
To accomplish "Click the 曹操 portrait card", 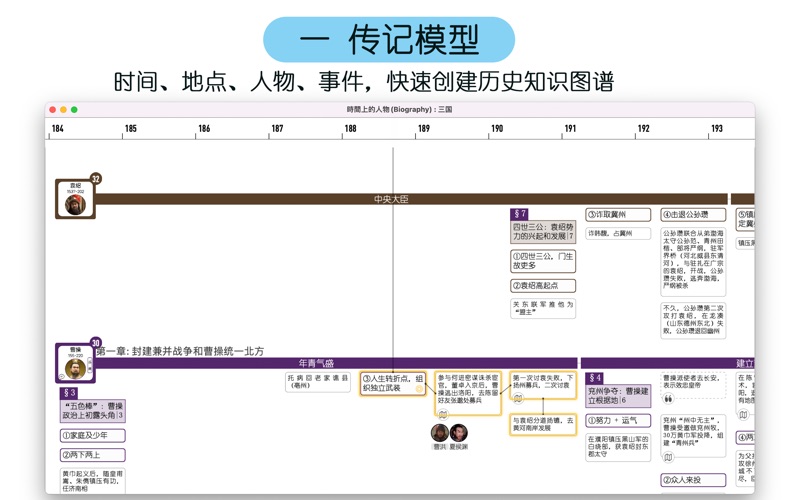I will 75,363.
